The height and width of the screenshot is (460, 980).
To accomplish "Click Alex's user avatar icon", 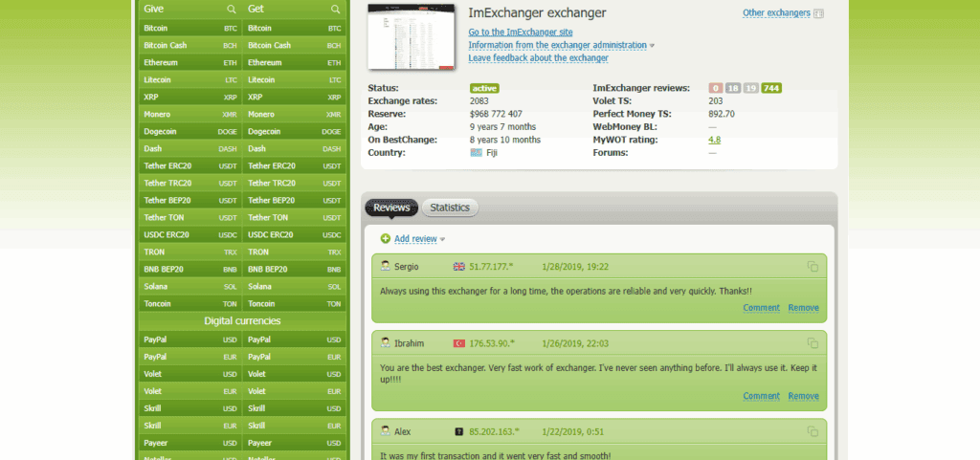I will click(x=386, y=431).
